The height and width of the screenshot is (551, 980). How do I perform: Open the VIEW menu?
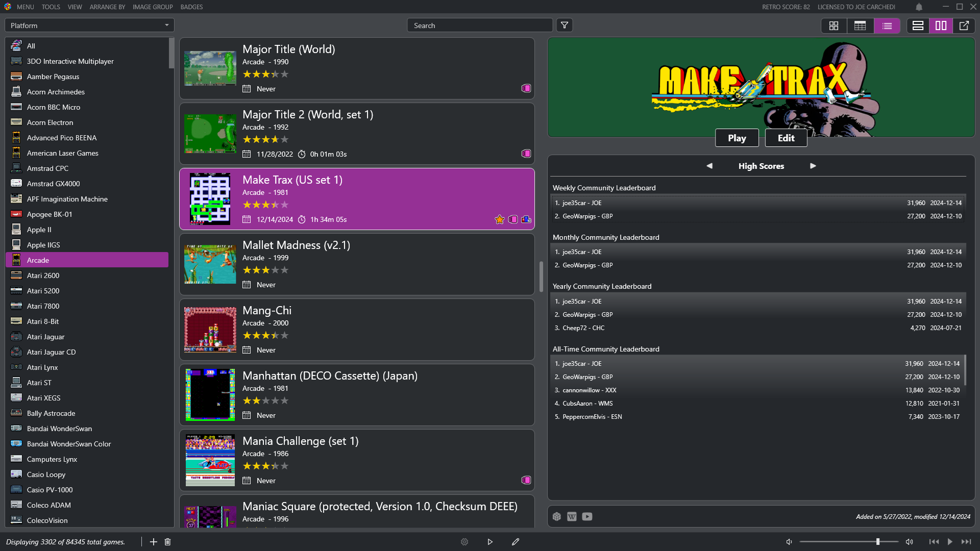point(75,7)
